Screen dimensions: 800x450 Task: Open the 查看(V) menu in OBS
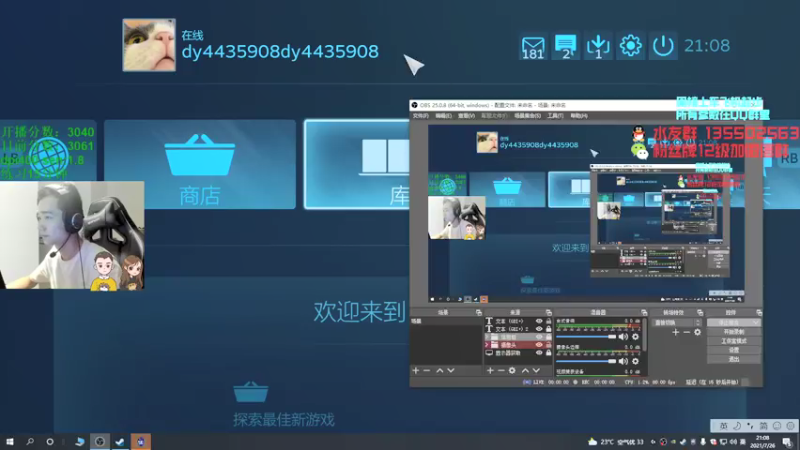tap(466, 116)
